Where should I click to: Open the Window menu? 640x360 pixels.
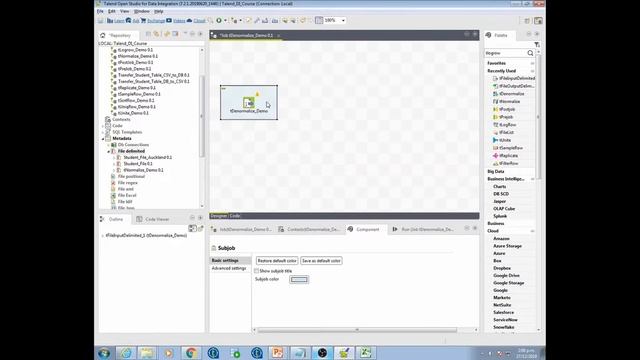click(142, 11)
